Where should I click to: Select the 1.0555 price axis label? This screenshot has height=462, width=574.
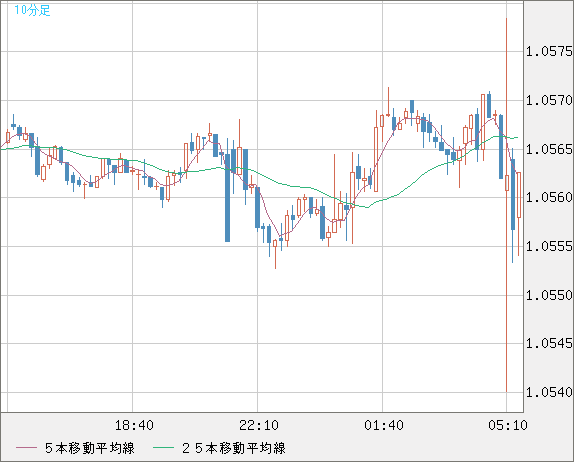click(549, 246)
